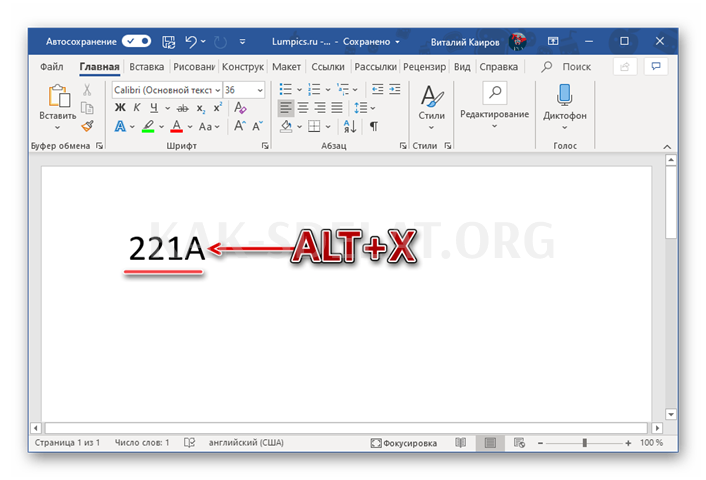
Task: Click the Виталий Каиров account avatar
Action: tap(518, 41)
